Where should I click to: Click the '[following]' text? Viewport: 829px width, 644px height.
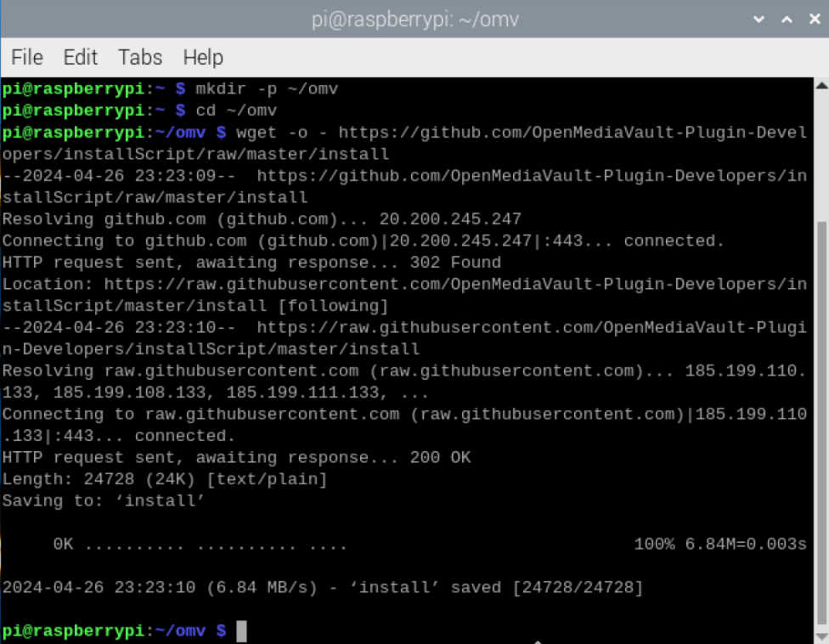click(333, 306)
